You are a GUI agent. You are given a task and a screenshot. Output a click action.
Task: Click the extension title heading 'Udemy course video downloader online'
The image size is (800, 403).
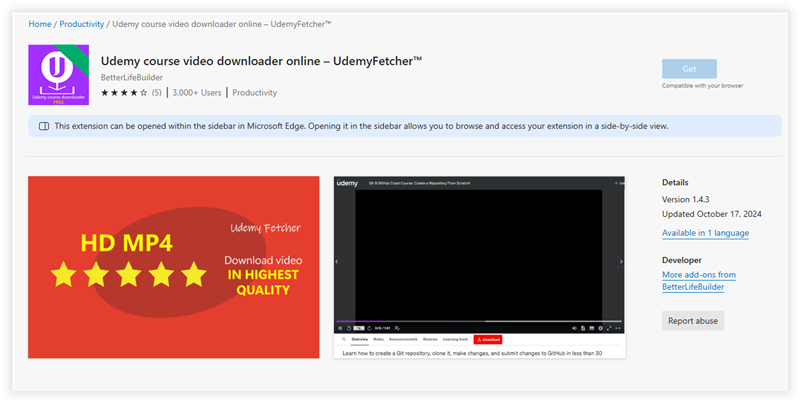[262, 61]
